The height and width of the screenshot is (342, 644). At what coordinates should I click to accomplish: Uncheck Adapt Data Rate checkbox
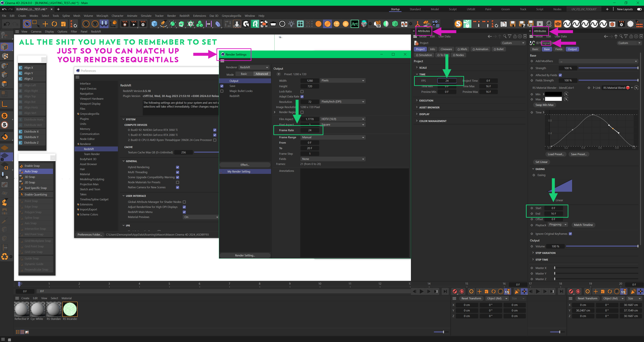point(302,96)
